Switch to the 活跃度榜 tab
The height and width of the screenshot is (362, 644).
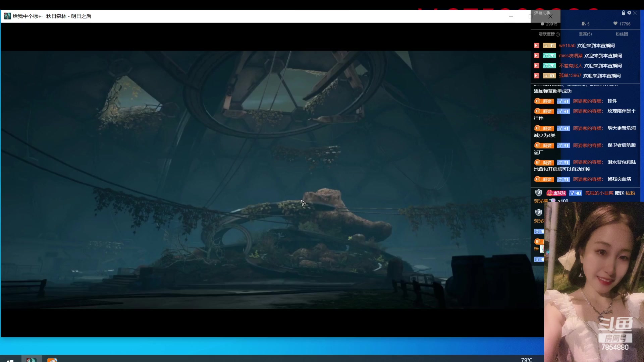click(547, 34)
